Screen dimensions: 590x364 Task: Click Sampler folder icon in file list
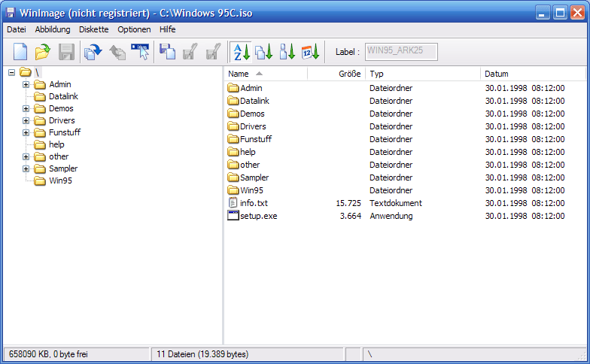pyautogui.click(x=233, y=177)
